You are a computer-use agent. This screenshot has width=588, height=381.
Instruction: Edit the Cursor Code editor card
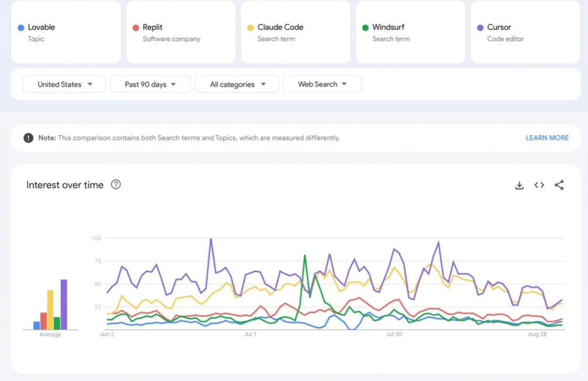tap(525, 32)
